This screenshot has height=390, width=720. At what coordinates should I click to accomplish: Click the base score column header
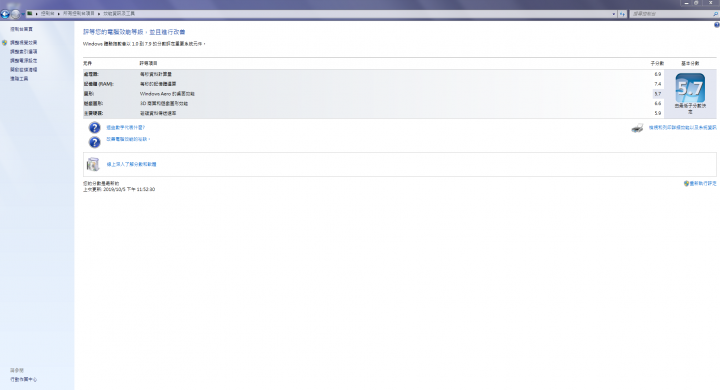click(x=690, y=63)
